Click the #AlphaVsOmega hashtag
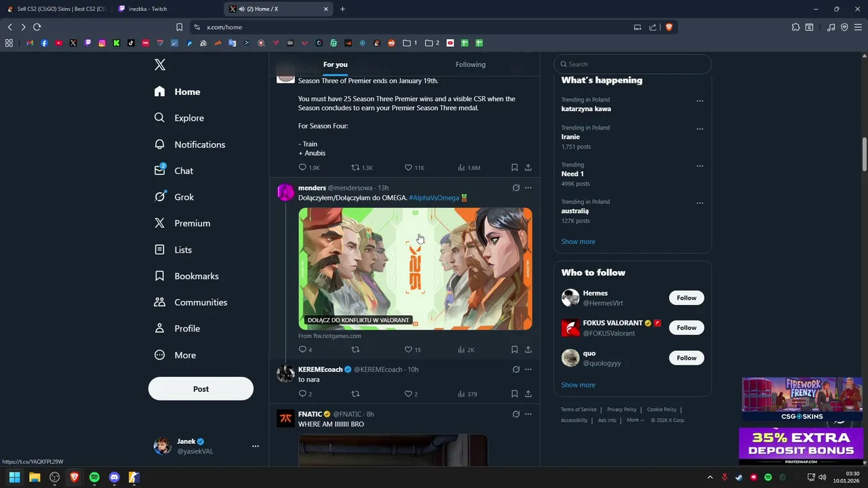Screen dimensions: 868x488 pyautogui.click(x=434, y=198)
